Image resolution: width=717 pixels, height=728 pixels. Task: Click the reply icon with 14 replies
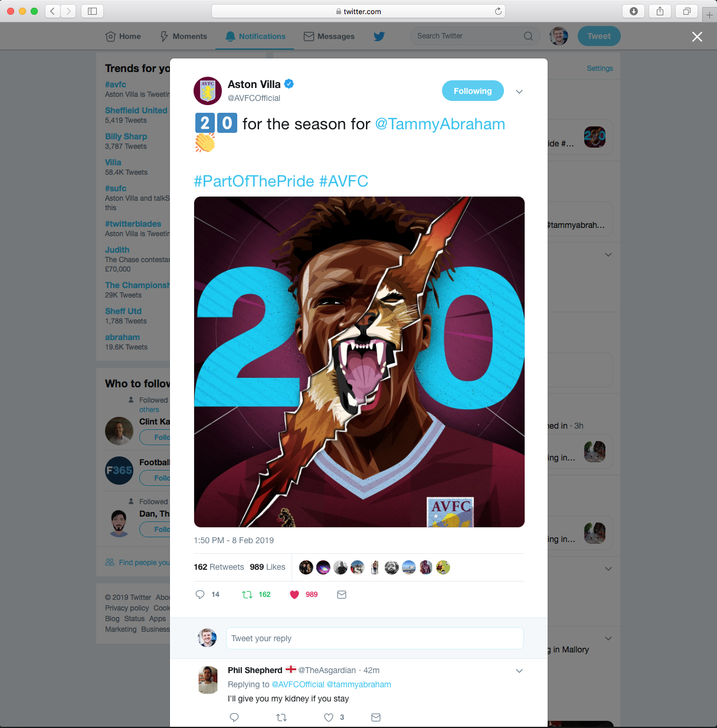pos(200,595)
